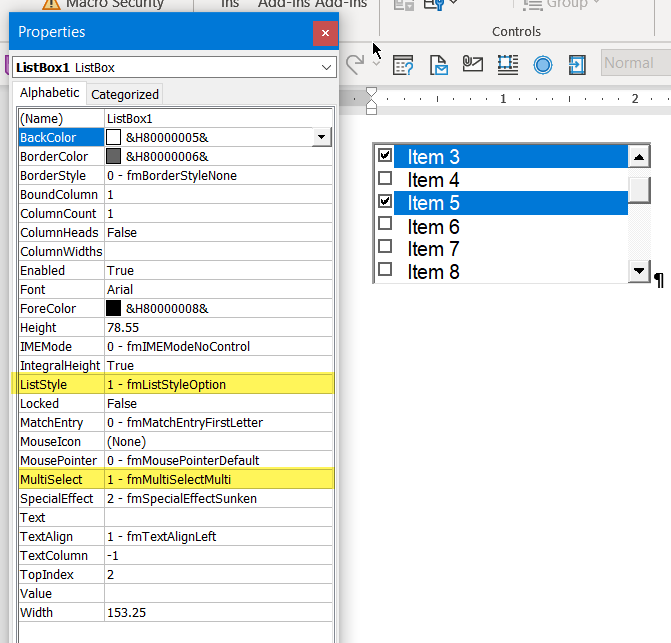Image resolution: width=671 pixels, height=643 pixels.
Task: Click the calendar with question mark icon
Action: (403, 65)
